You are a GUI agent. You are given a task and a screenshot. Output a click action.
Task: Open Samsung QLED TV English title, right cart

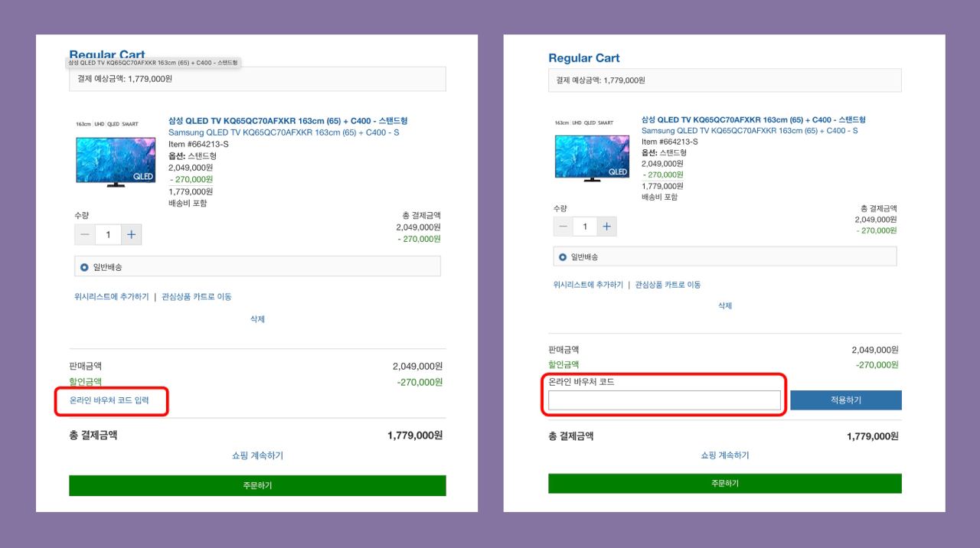750,131
